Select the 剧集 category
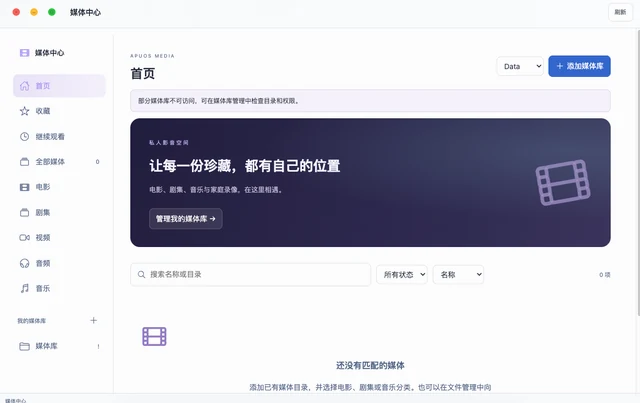 click(59, 212)
